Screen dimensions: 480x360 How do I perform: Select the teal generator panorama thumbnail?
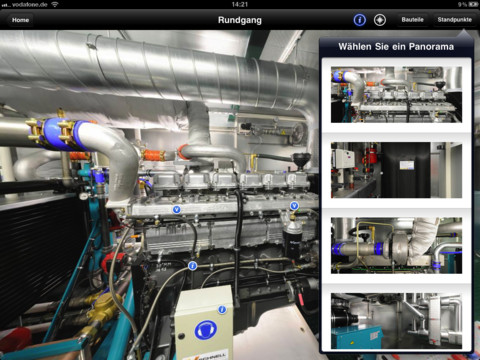[x=396, y=321]
